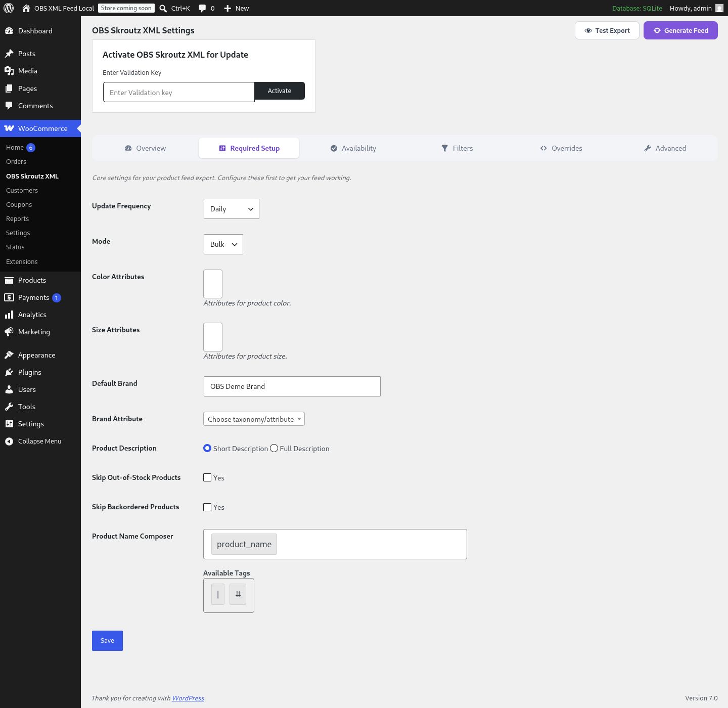The height and width of the screenshot is (708, 728).
Task: Click the Color Attributes select box
Action: pyautogui.click(x=213, y=284)
